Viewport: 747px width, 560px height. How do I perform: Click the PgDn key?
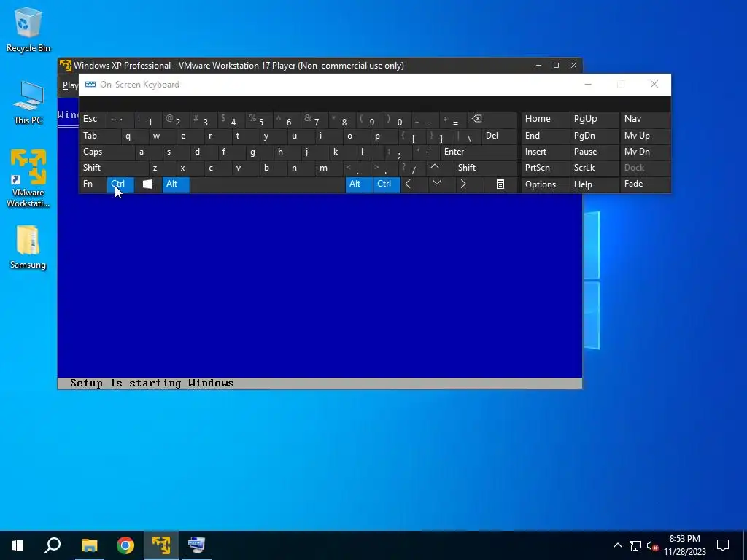pyautogui.click(x=594, y=136)
